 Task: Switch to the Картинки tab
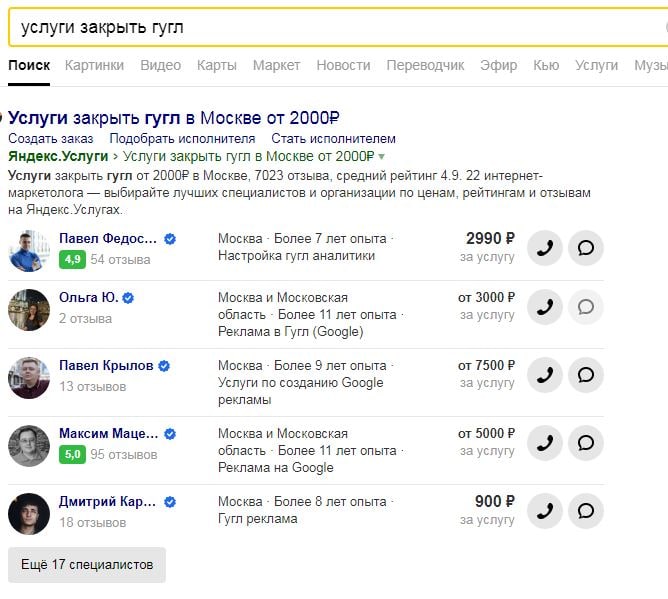tap(94, 65)
